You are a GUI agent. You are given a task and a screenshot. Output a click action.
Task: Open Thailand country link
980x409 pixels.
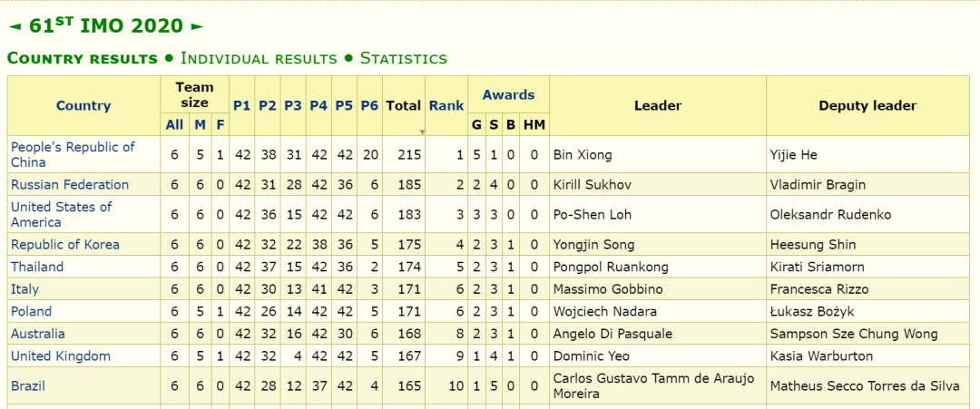coord(37,267)
